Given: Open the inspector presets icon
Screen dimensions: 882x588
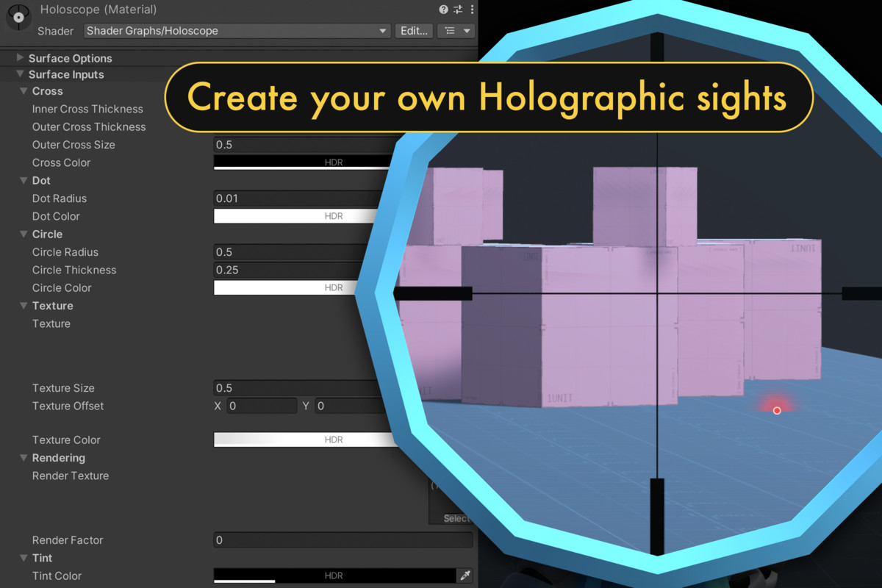Looking at the screenshot, I should [458, 10].
